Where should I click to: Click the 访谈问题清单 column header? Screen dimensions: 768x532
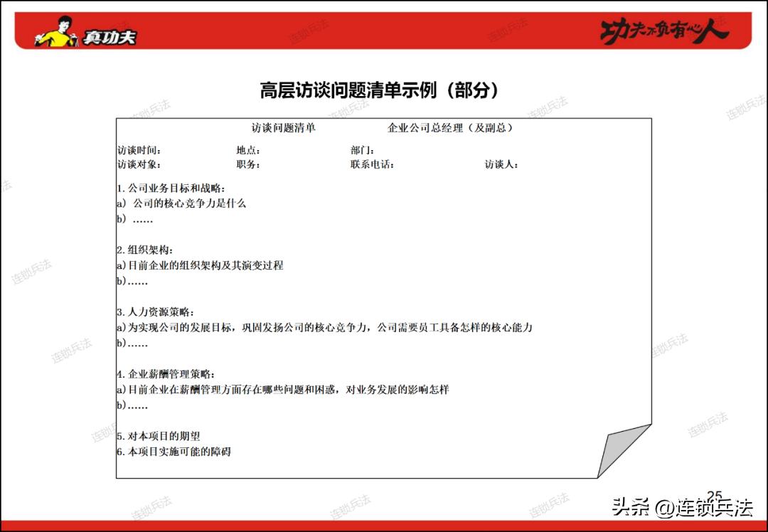(284, 128)
